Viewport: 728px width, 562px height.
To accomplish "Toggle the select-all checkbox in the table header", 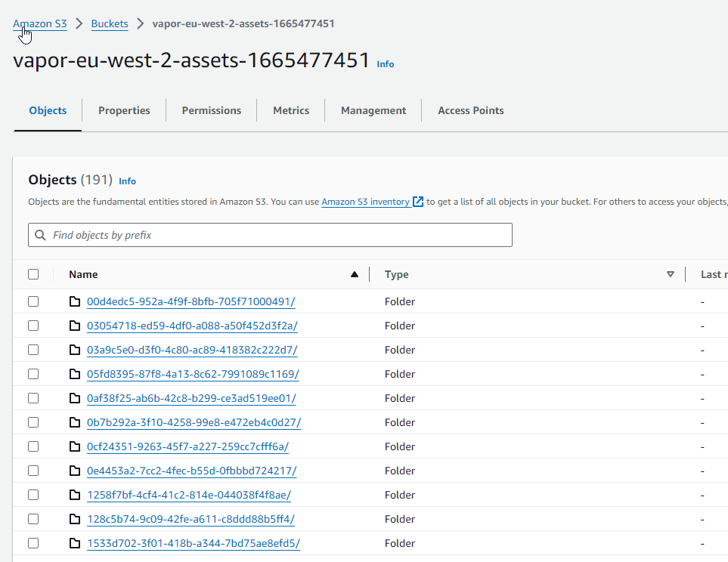I will (33, 274).
